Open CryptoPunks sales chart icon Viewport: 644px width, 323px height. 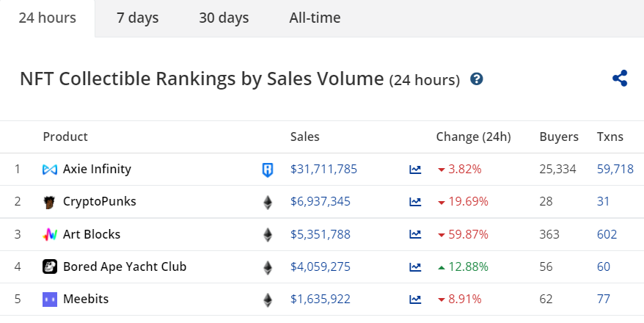click(415, 202)
